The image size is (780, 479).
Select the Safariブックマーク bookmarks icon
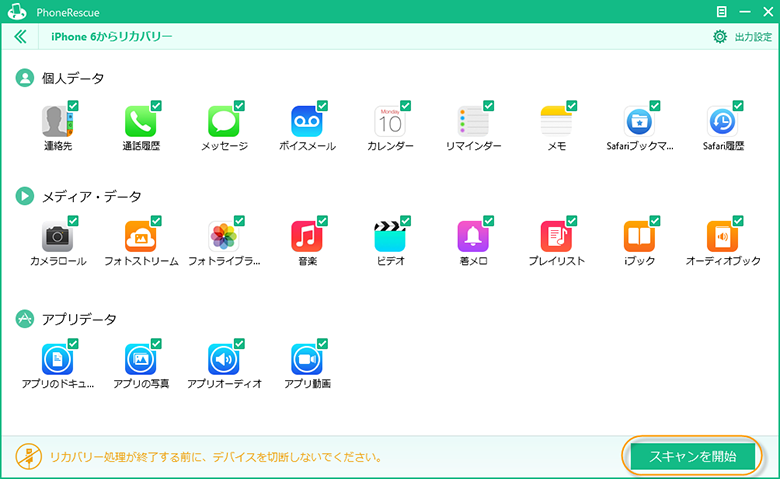639,121
